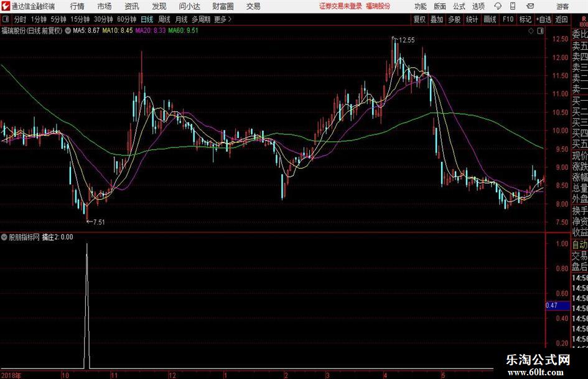Open the 资讯 menu
Viewport: 588px width, 379px height.
click(132, 6)
